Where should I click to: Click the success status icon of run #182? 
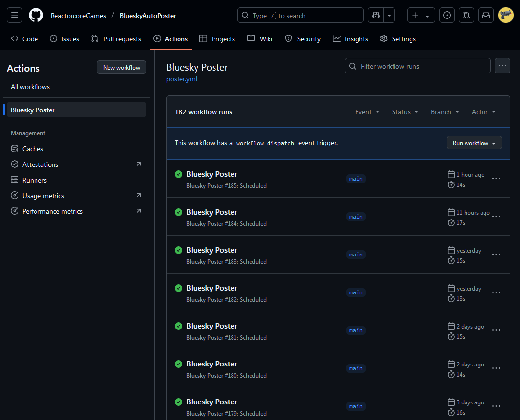coord(179,288)
